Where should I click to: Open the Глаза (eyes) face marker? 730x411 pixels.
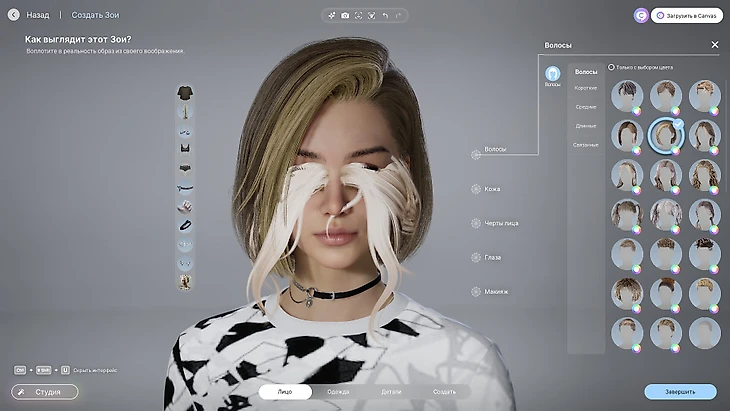[476, 257]
